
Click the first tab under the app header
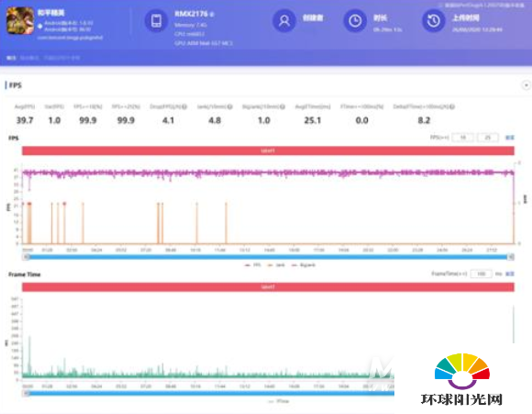(11, 58)
